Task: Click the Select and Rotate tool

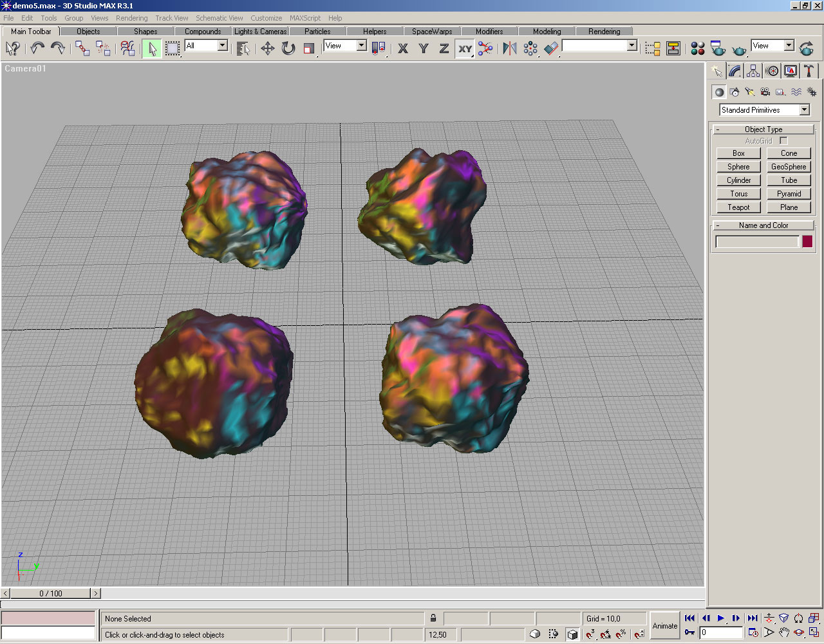Action: (x=288, y=48)
